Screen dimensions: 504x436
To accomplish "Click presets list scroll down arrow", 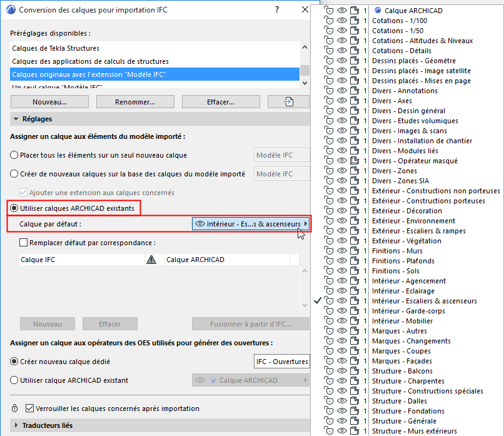I will click(305, 83).
